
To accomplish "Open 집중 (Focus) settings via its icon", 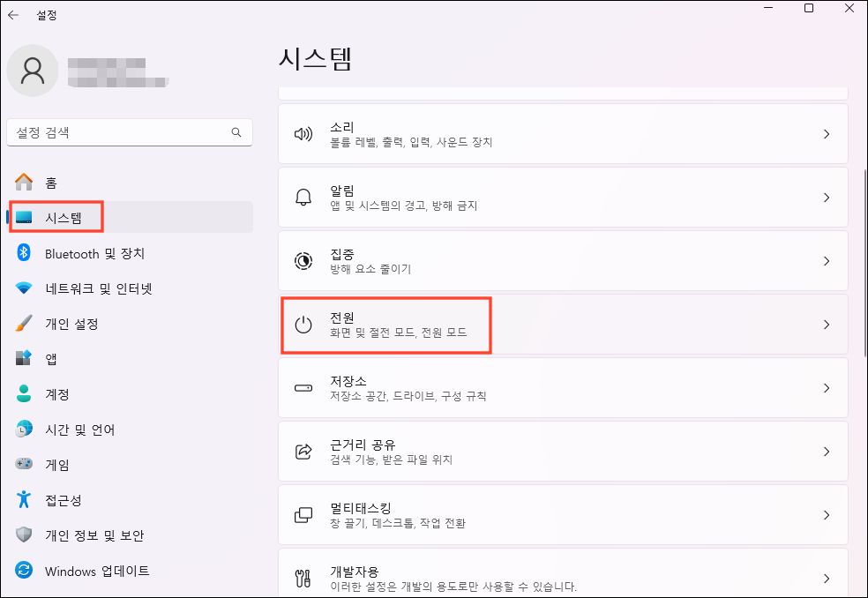I will click(303, 260).
